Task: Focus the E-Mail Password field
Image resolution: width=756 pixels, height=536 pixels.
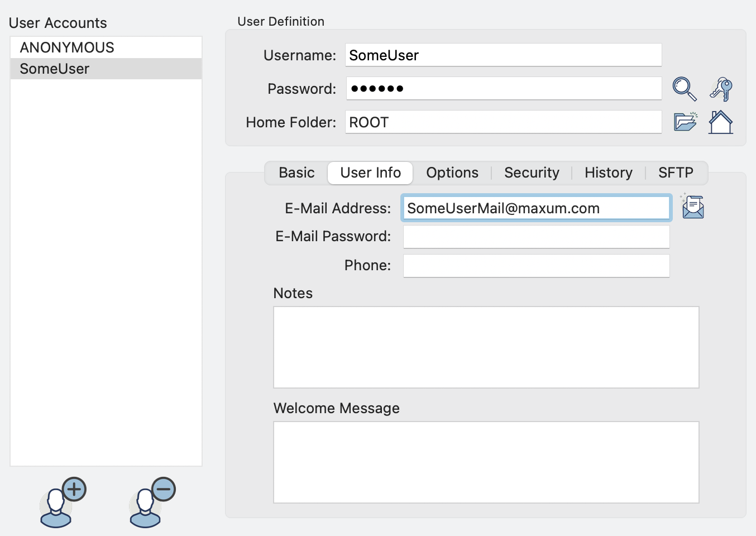Action: [x=536, y=237]
